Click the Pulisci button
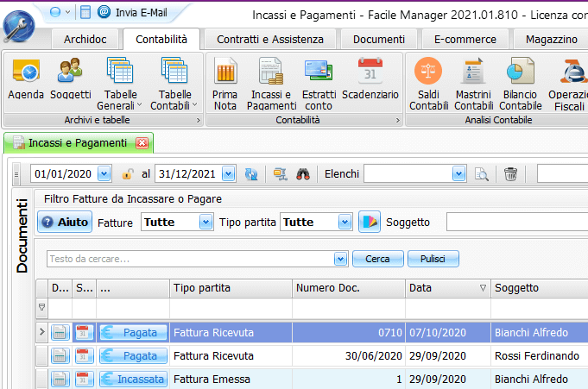588x389 pixels. (433, 259)
